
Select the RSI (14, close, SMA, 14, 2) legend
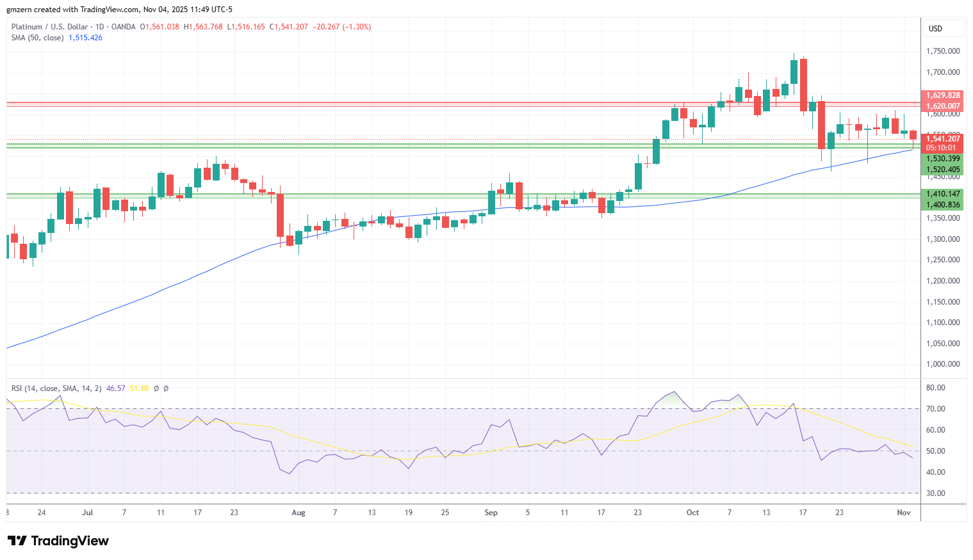[x=56, y=388]
